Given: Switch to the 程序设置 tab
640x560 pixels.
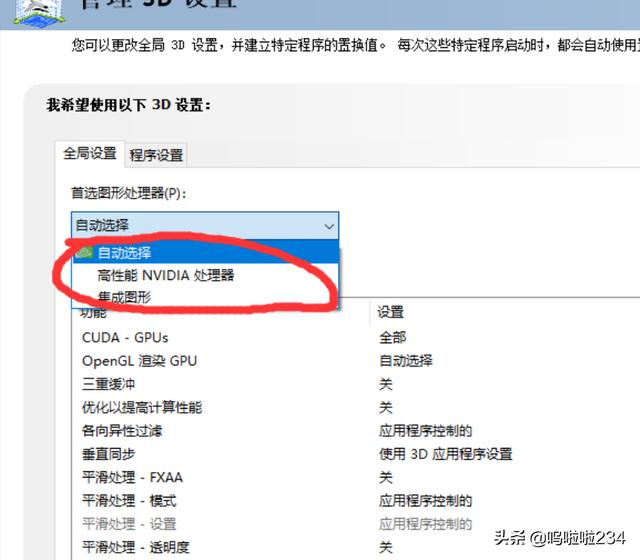Looking at the screenshot, I should tap(156, 155).
